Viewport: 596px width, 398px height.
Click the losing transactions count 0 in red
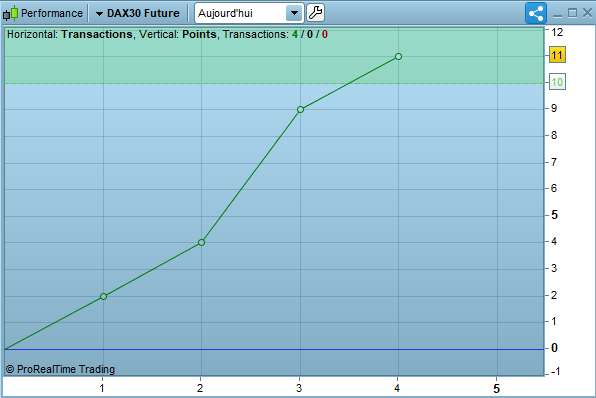pyautogui.click(x=325, y=35)
